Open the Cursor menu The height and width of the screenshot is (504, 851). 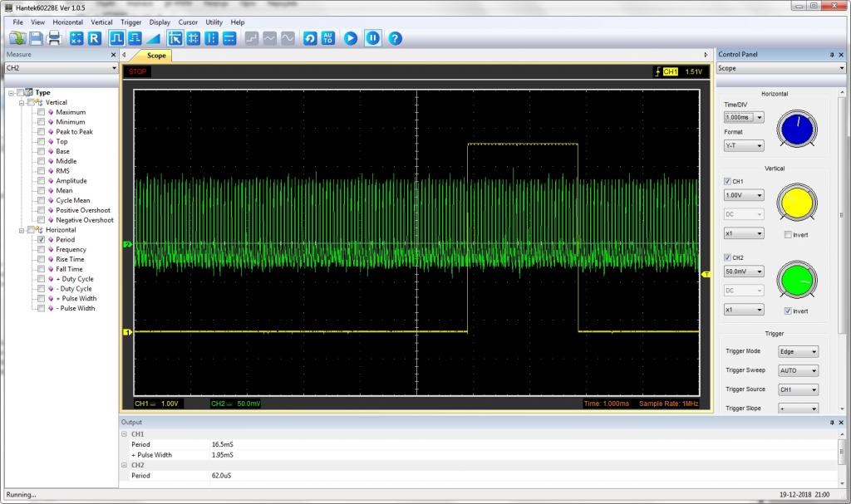[x=188, y=22]
